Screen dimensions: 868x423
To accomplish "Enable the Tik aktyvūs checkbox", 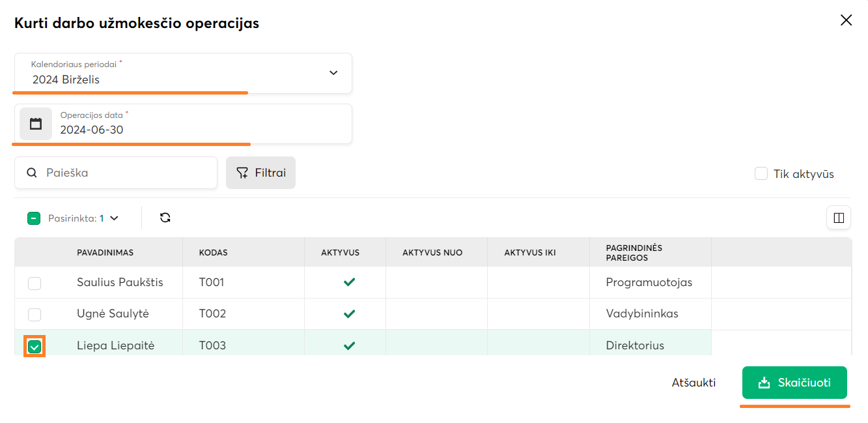I will tap(761, 173).
